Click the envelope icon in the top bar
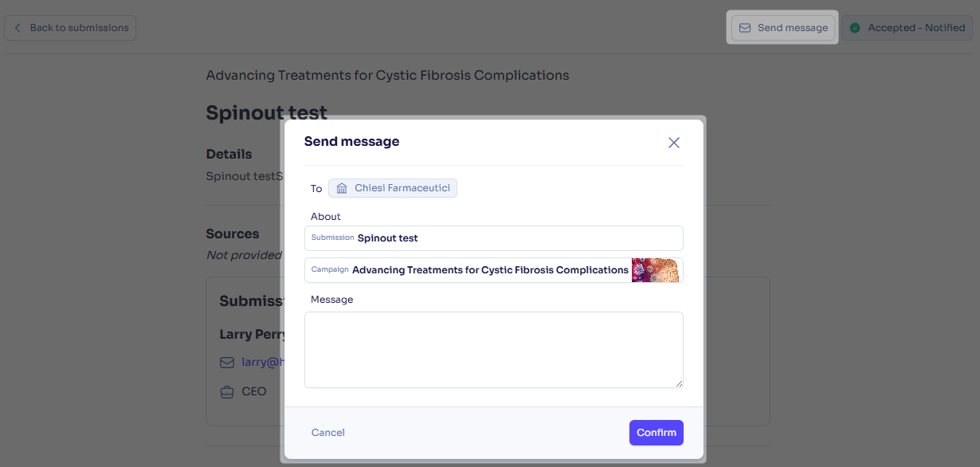The image size is (980, 467). [745, 28]
